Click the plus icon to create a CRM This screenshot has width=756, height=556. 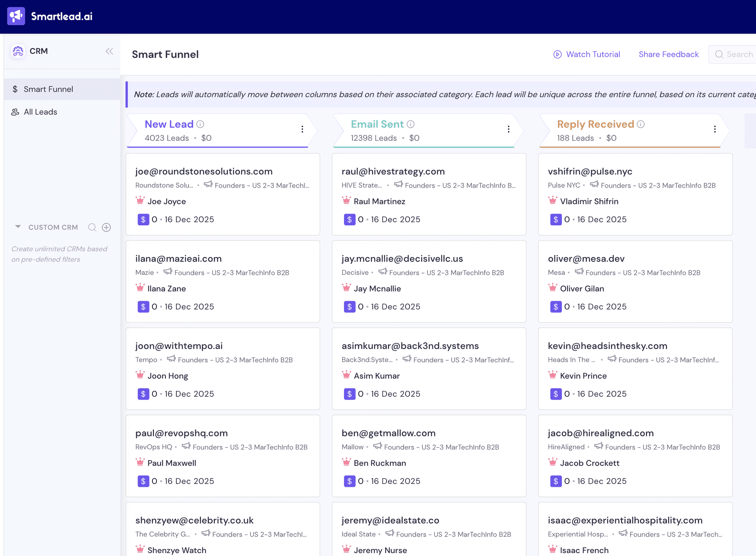pyautogui.click(x=106, y=227)
